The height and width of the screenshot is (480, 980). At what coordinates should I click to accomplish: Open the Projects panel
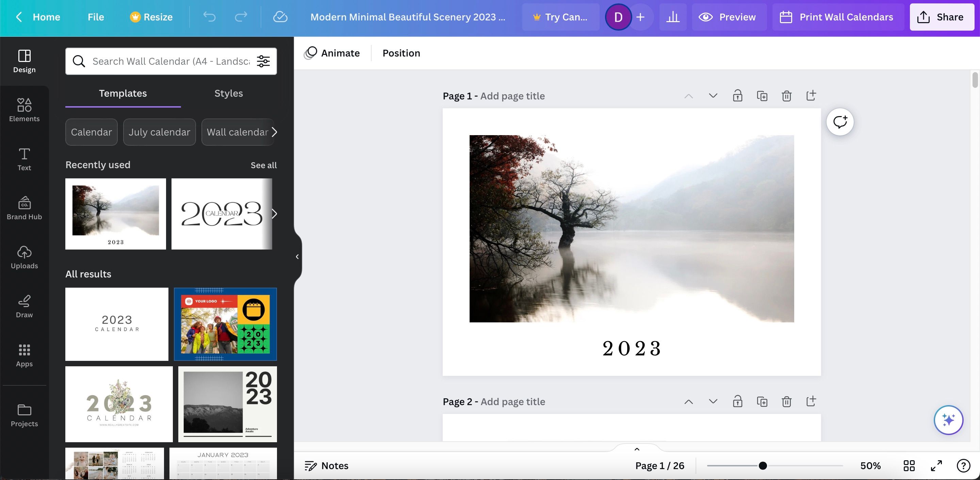(x=24, y=415)
